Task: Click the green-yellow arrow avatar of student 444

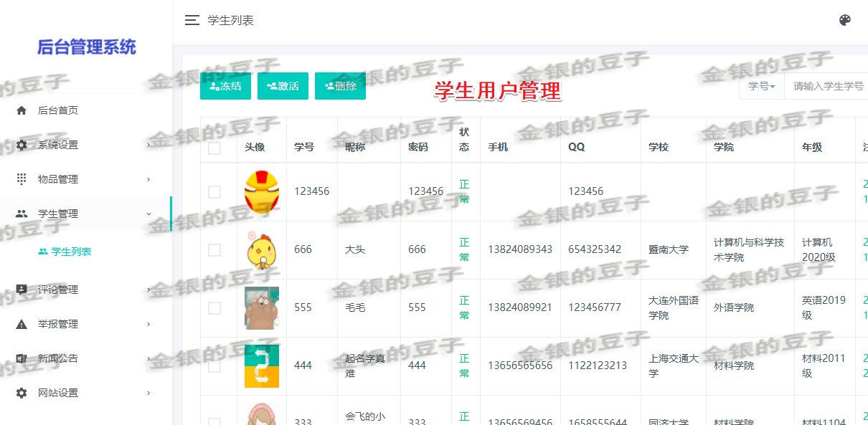Action: coord(262,366)
